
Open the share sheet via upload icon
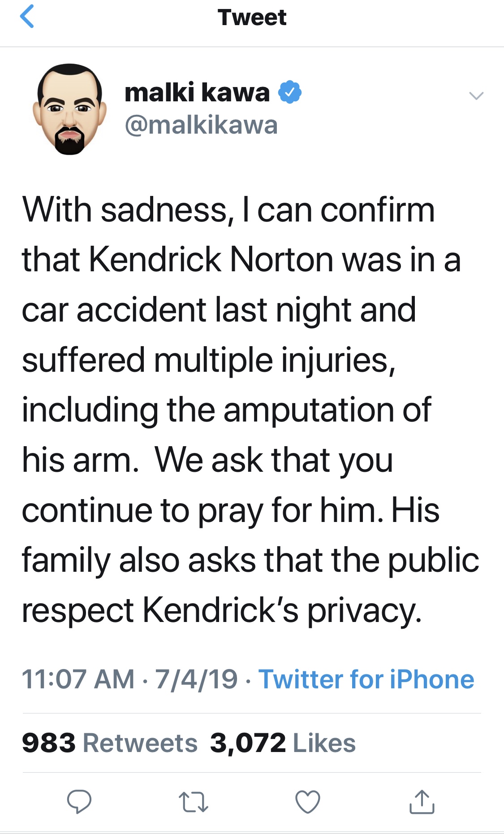(422, 801)
